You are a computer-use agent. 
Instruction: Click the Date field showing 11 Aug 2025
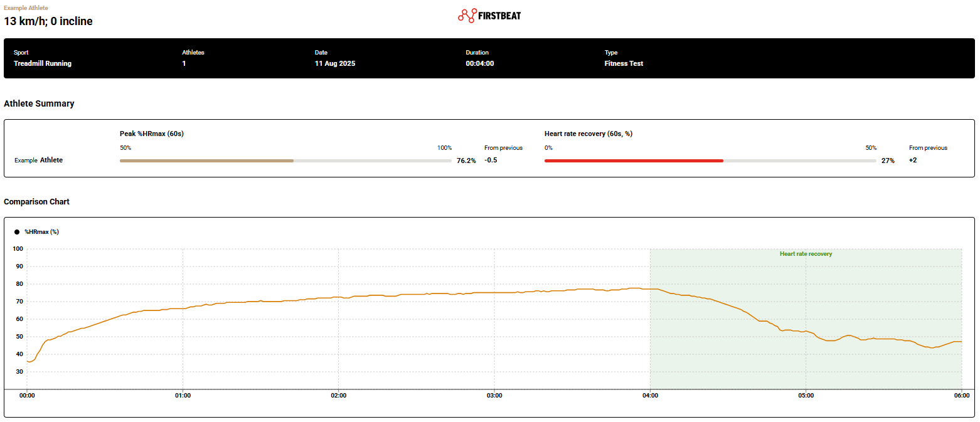(335, 63)
